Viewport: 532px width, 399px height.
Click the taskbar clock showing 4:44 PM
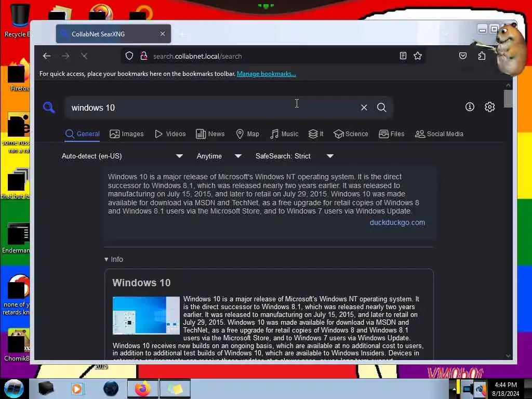pos(506,389)
